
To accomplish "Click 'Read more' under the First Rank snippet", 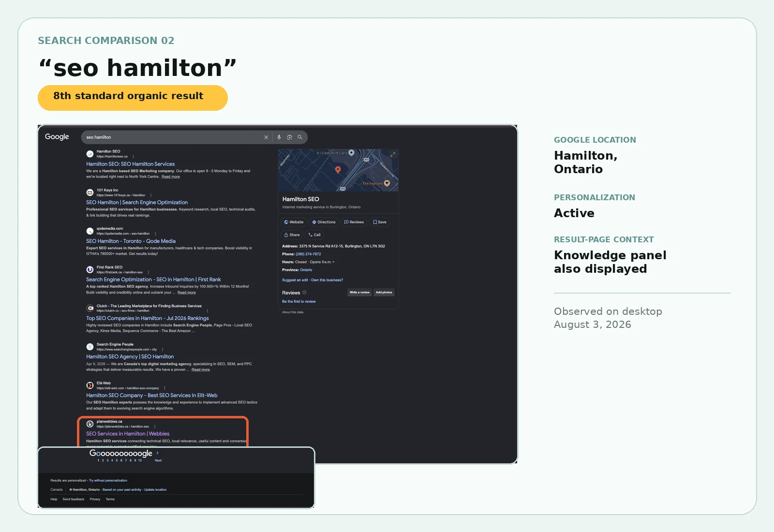I will [x=187, y=293].
